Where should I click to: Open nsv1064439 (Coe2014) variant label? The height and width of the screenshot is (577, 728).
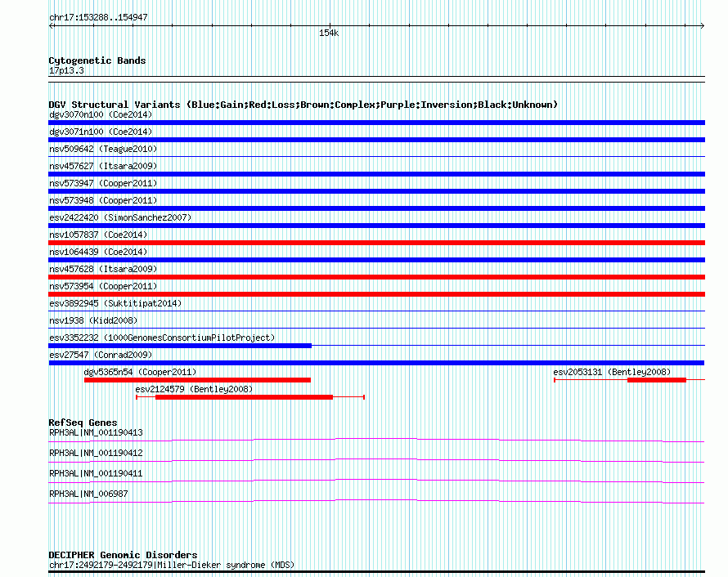98,252
